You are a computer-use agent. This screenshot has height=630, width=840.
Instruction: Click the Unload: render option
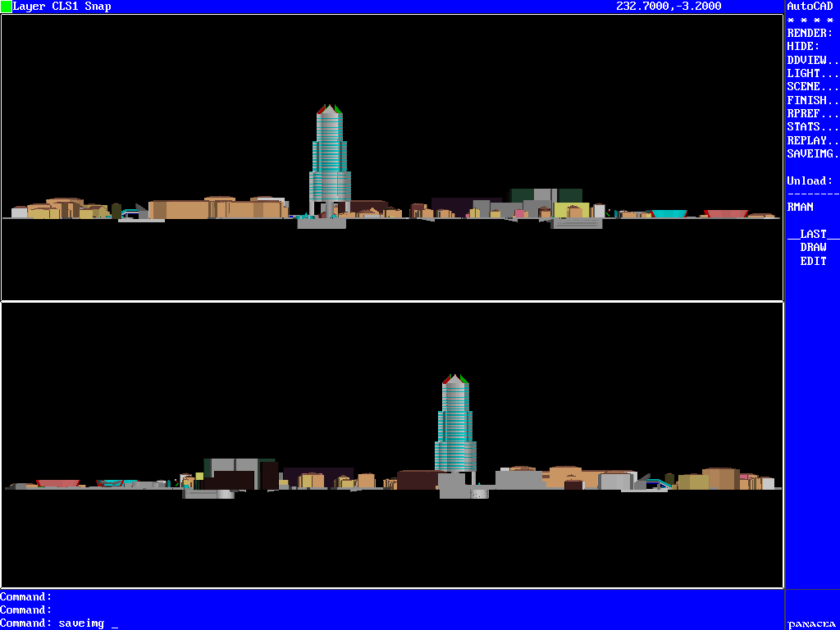(x=810, y=180)
